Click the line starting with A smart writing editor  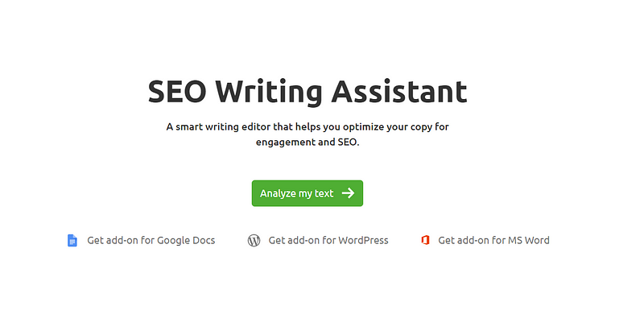pos(308,127)
